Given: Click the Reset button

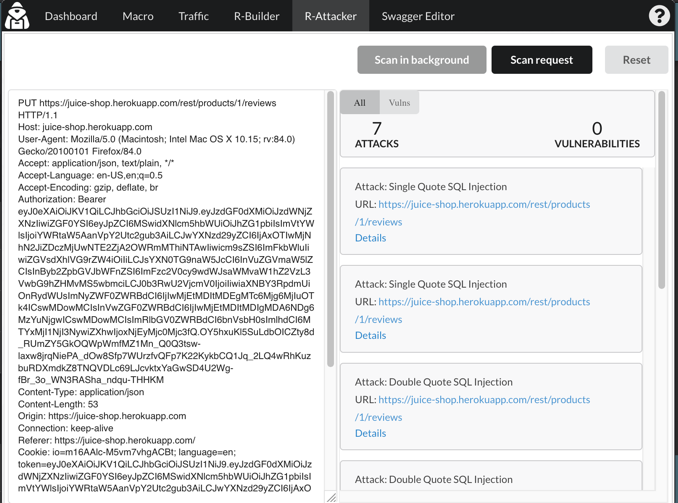Looking at the screenshot, I should [636, 60].
